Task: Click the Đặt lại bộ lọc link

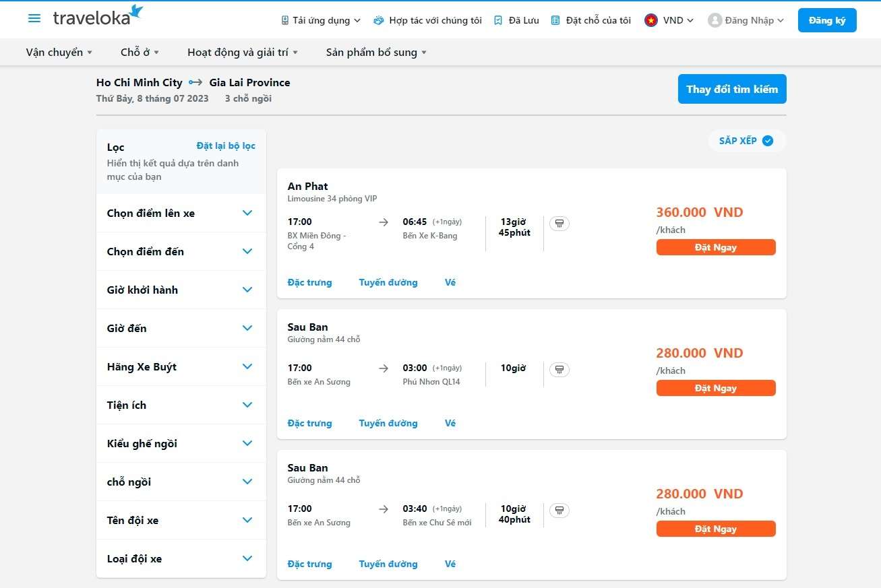Action: 226,145
